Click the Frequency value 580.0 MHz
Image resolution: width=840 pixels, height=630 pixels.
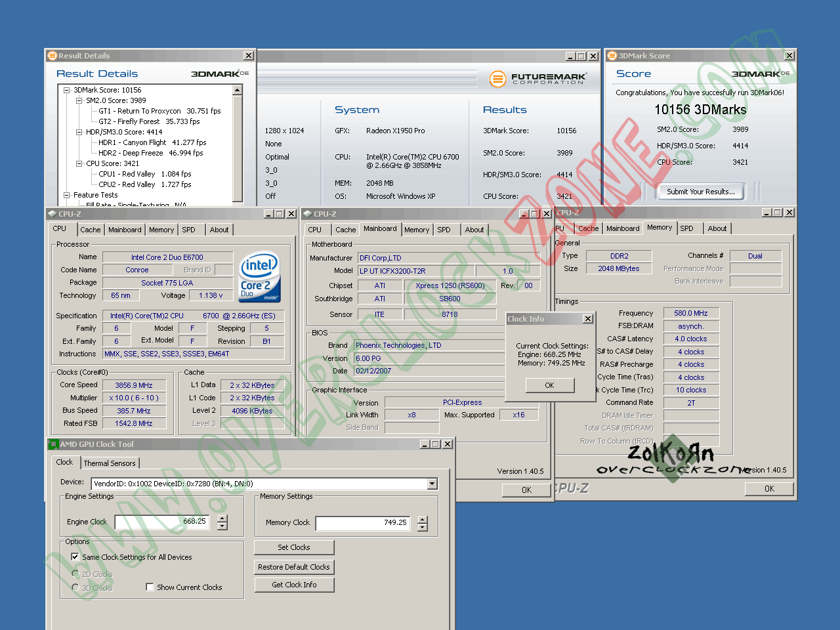tap(691, 314)
